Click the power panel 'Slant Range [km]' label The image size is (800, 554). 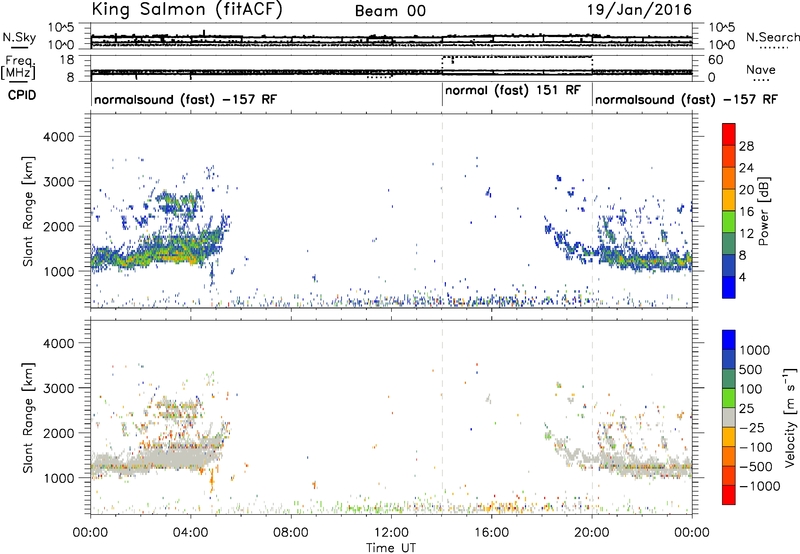pyautogui.click(x=28, y=211)
